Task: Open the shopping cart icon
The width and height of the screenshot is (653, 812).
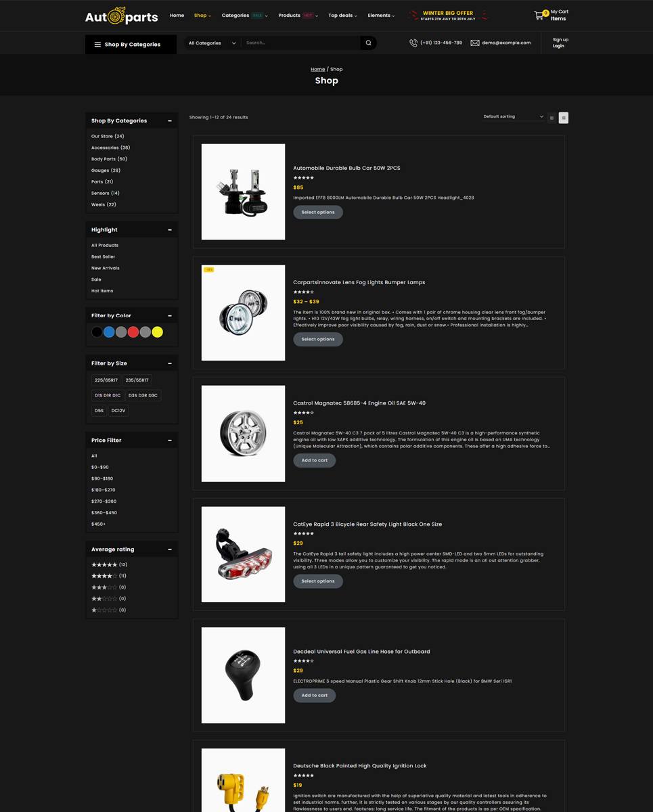Action: tap(539, 15)
